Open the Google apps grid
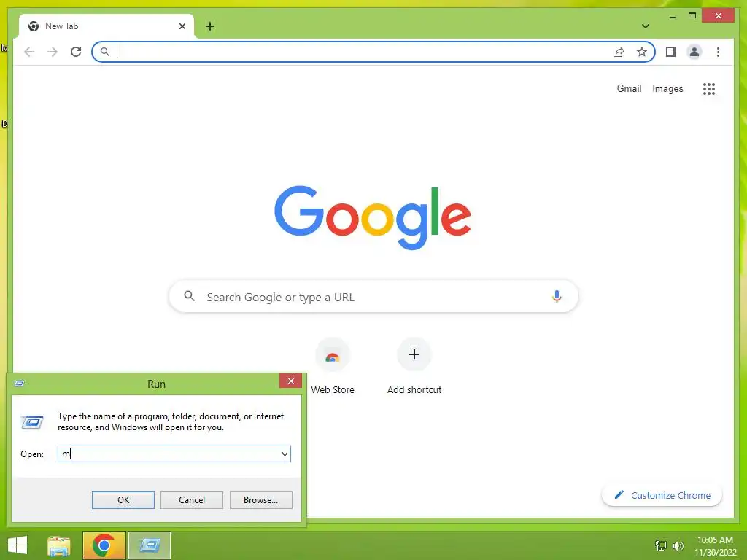Screen dimensions: 747x560 point(709,88)
